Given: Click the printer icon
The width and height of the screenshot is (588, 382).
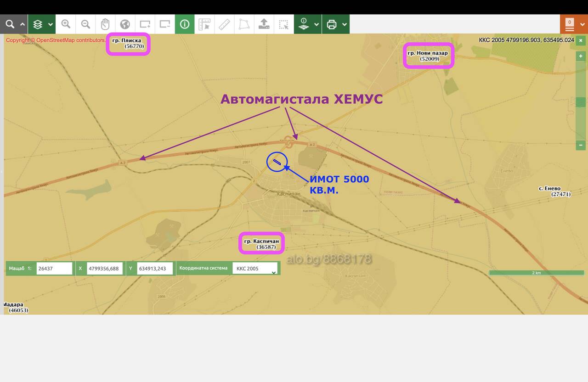Looking at the screenshot, I should coord(332,24).
